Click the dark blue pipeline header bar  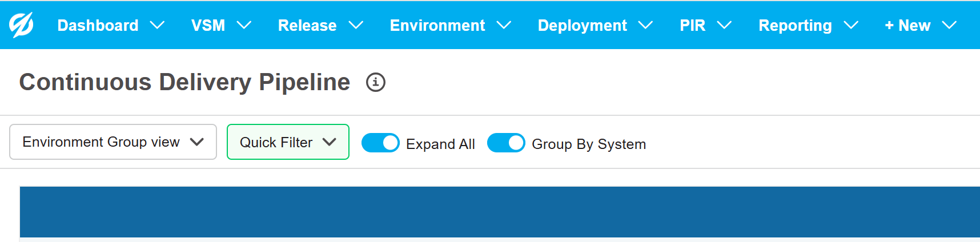[x=500, y=212]
